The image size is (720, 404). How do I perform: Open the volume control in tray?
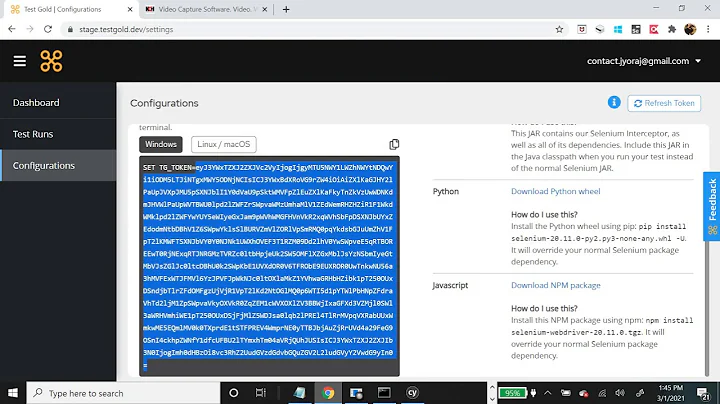click(x=620, y=393)
